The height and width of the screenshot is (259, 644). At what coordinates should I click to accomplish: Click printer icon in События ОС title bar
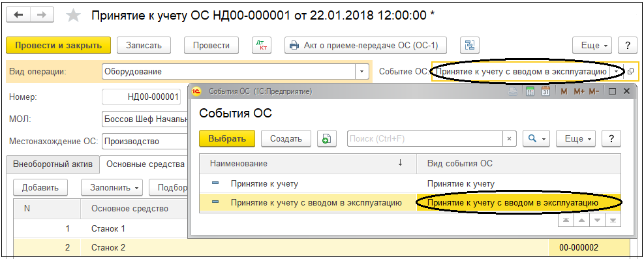click(x=514, y=91)
